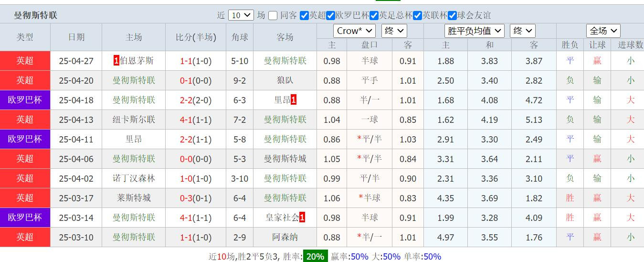
Task: Open 阿森纳 team link
Action: [285, 237]
